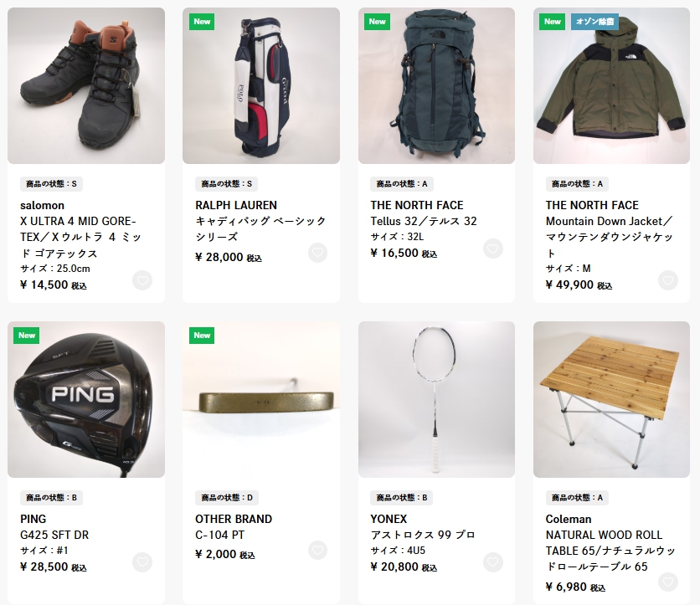Click heart icon for YONEX Astrox 99
The height and width of the screenshot is (605, 700).
(x=493, y=562)
